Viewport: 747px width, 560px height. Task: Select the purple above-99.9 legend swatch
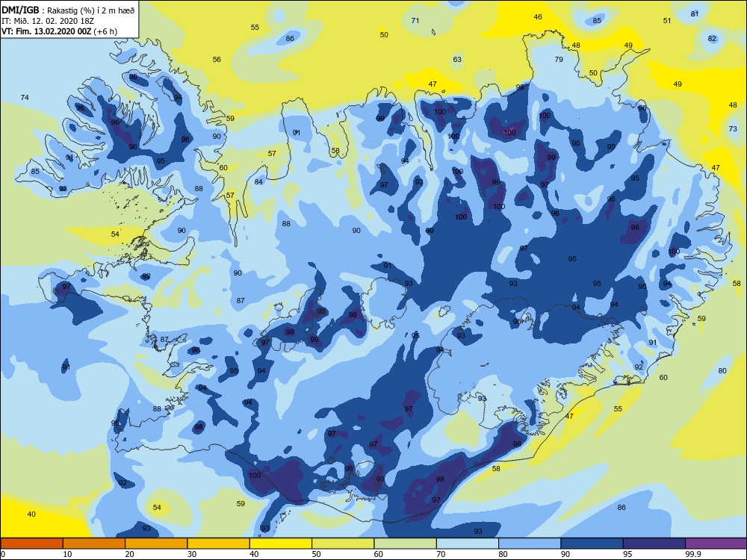pyautogui.click(x=716, y=544)
